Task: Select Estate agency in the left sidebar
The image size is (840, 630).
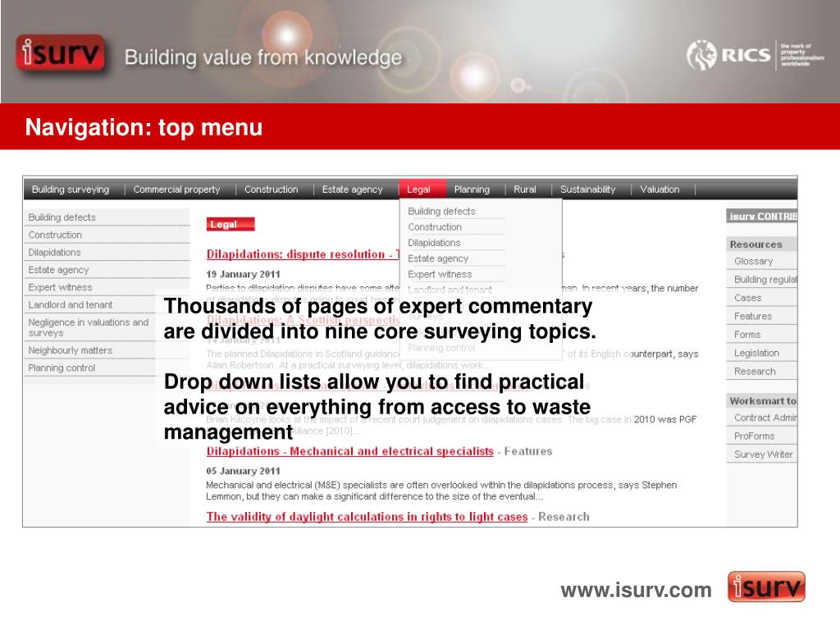Action: 107,269
